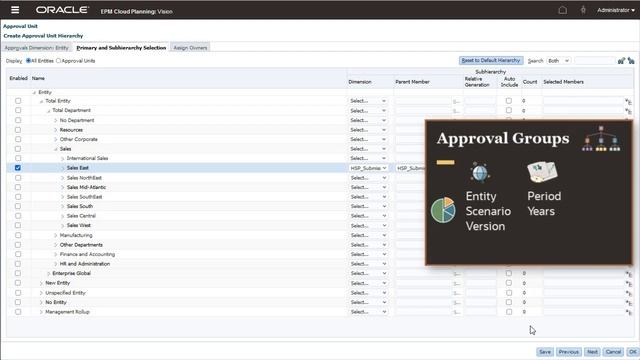Go to Home via house icon
The height and width of the screenshot is (360, 640).
coord(562,10)
